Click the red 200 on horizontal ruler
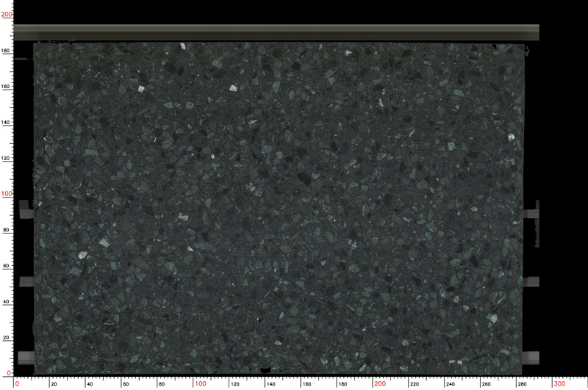 [379, 383]
